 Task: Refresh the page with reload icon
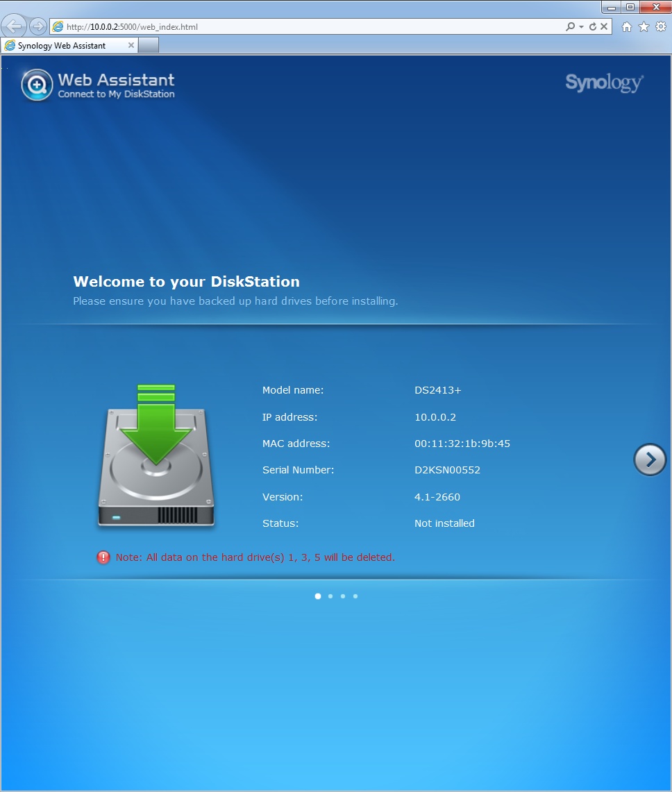(593, 26)
